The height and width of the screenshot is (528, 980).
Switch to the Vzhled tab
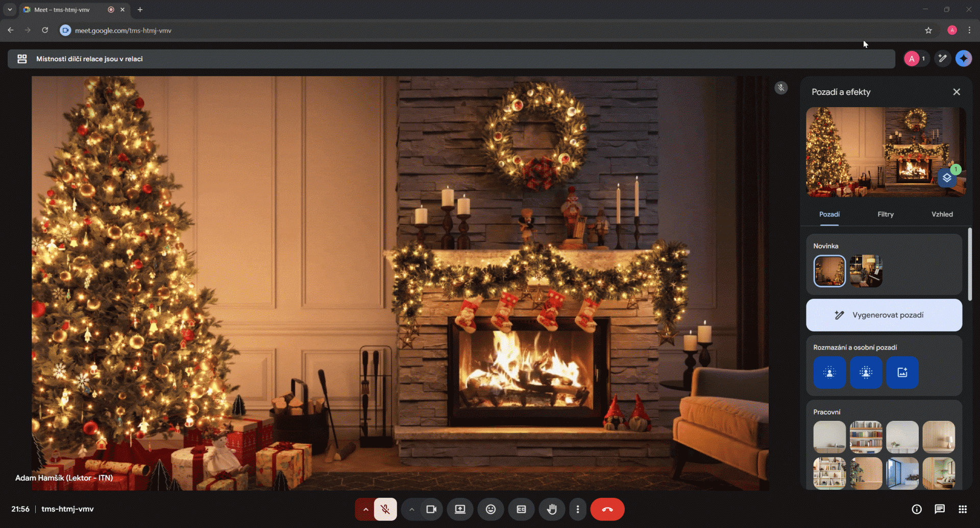point(942,214)
